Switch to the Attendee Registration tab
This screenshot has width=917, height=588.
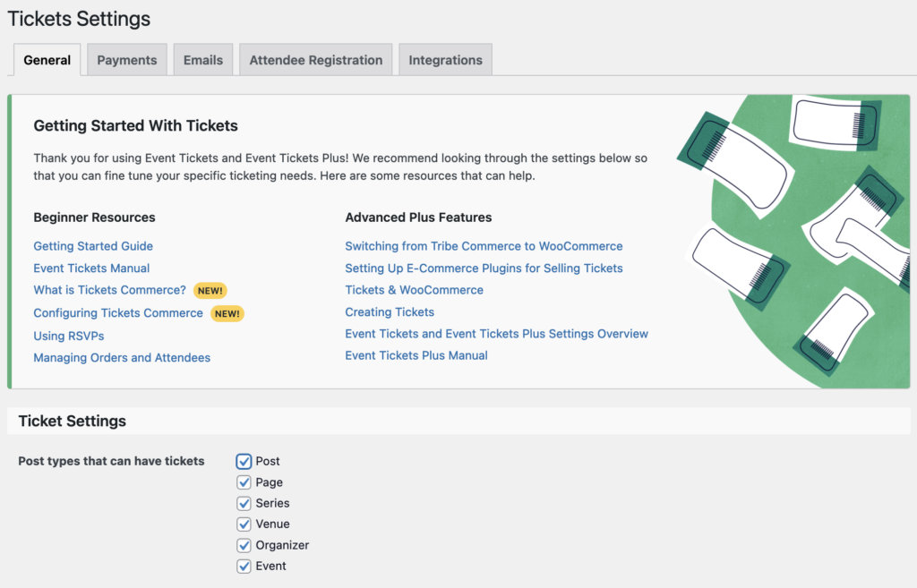[315, 60]
